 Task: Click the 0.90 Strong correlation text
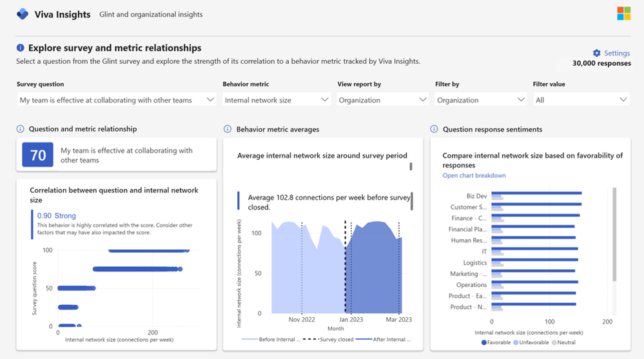[x=57, y=216]
